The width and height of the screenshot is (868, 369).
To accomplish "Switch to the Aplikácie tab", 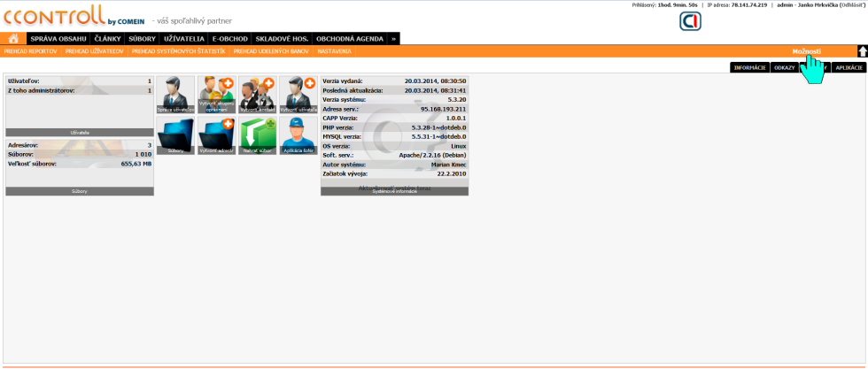I will pos(849,67).
